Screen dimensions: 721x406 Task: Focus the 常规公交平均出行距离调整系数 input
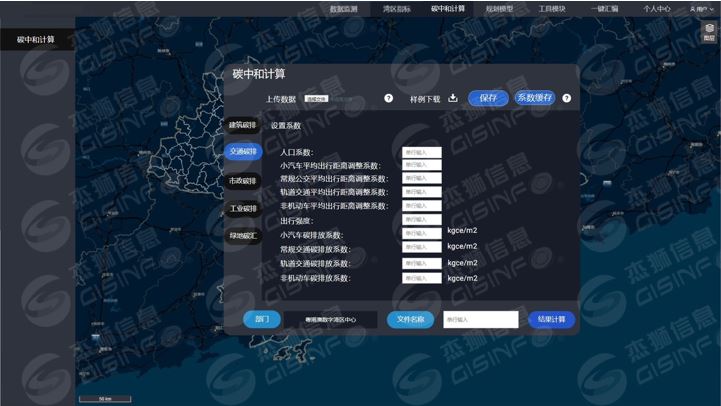(x=422, y=178)
